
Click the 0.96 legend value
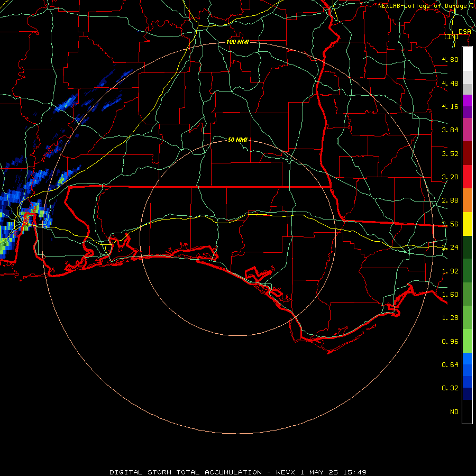coord(450,342)
